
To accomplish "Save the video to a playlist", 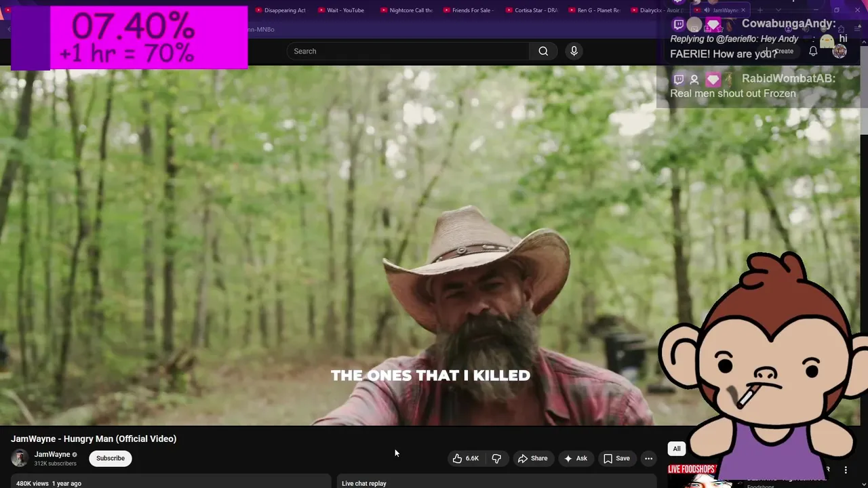I will [616, 458].
